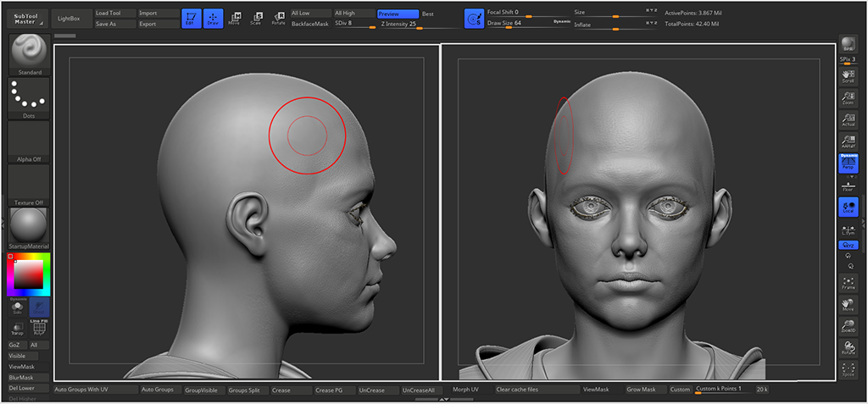Click the Standard brush thumbnail

point(29,55)
